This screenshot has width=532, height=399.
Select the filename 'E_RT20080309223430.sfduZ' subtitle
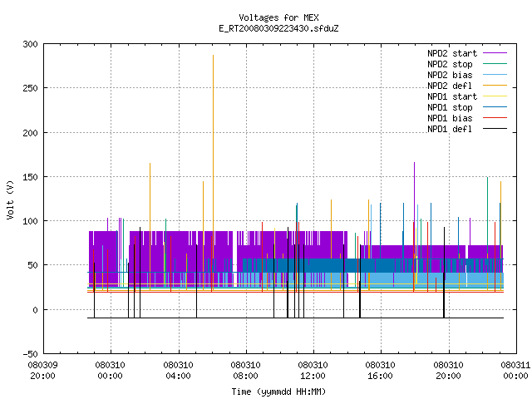coord(278,28)
